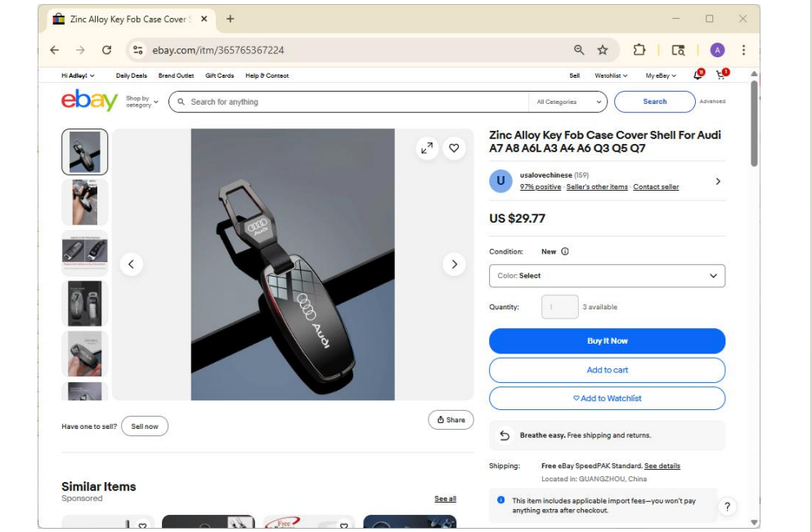Image resolution: width=812 pixels, height=532 pixels.
Task: Click Buy It Now
Action: tap(607, 340)
